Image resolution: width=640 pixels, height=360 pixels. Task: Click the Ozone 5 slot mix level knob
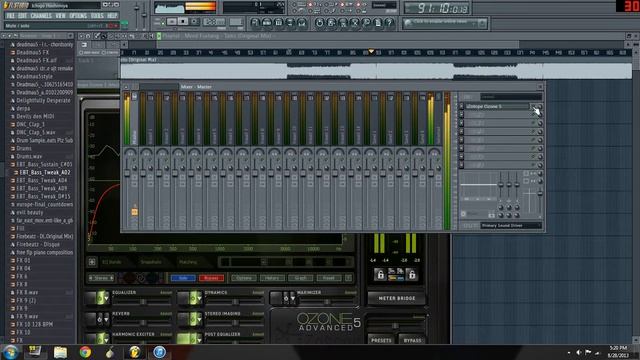pos(540,107)
